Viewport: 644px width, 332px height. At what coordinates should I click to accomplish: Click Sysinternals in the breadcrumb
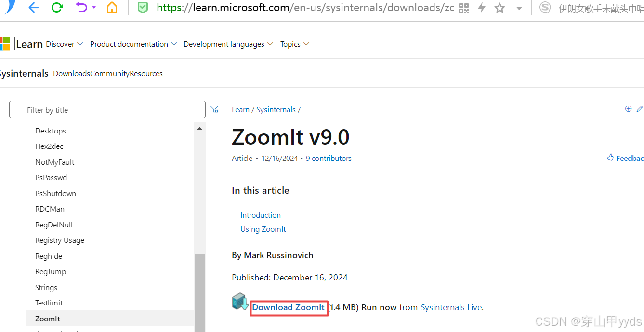coord(276,109)
